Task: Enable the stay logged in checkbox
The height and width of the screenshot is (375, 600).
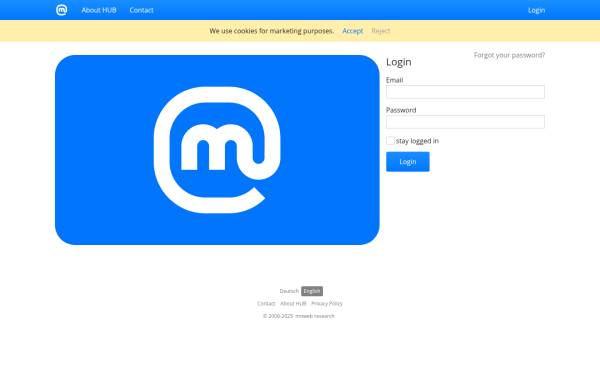Action: coord(390,141)
